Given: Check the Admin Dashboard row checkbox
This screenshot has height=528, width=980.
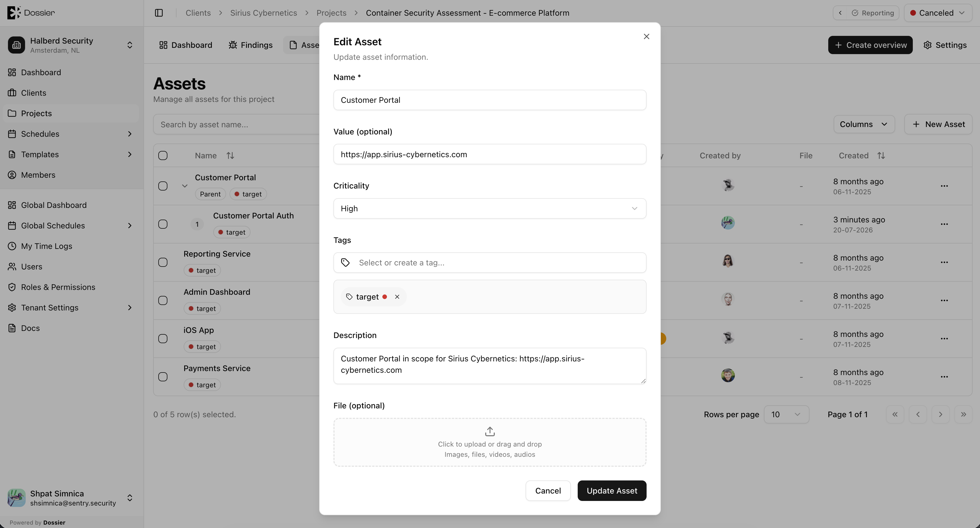Looking at the screenshot, I should click(x=163, y=300).
